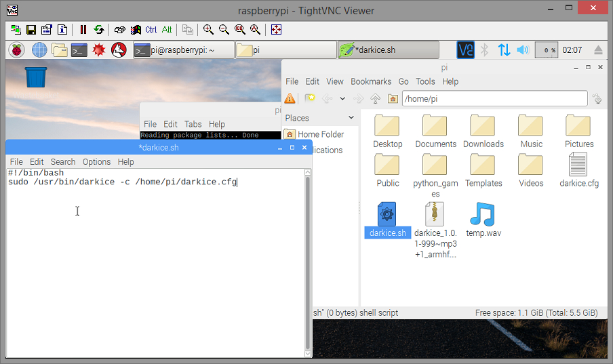Click the Forward arrow in file manager
Screen dimensions: 613x364
(x=358, y=98)
